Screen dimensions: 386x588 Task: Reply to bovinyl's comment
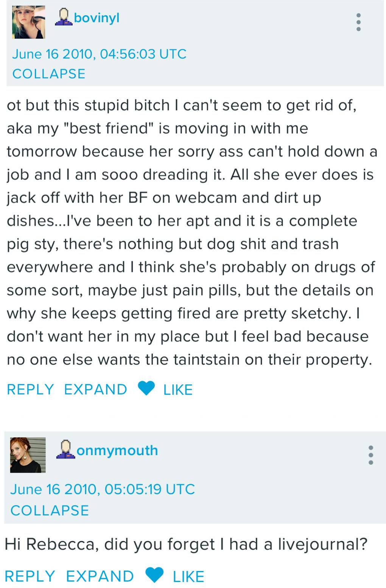(x=30, y=389)
